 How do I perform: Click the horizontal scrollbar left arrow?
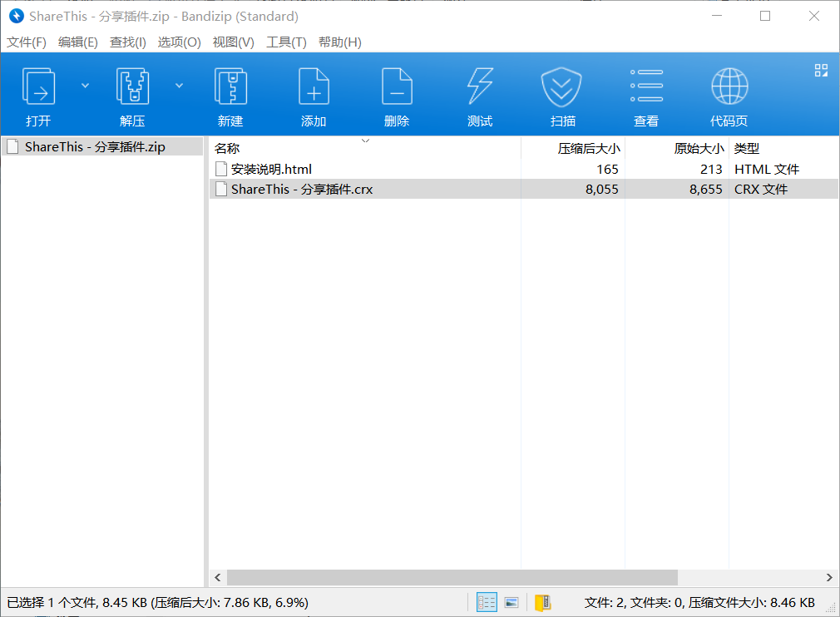click(x=218, y=577)
